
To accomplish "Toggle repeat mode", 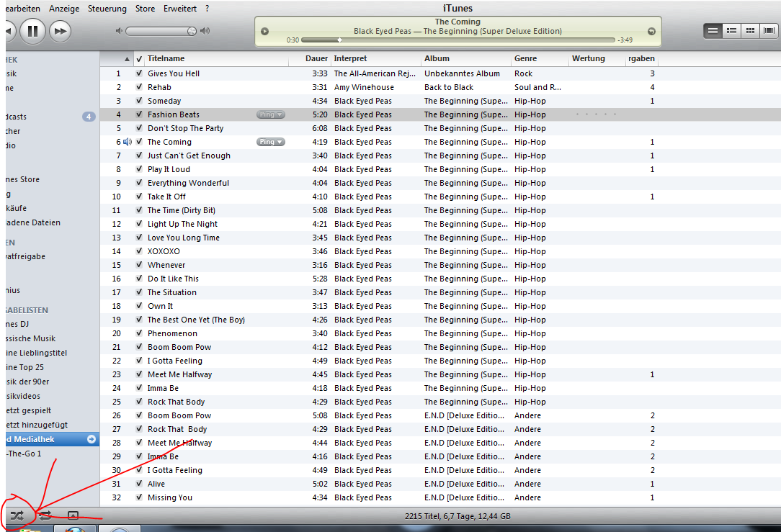I will 45,515.
